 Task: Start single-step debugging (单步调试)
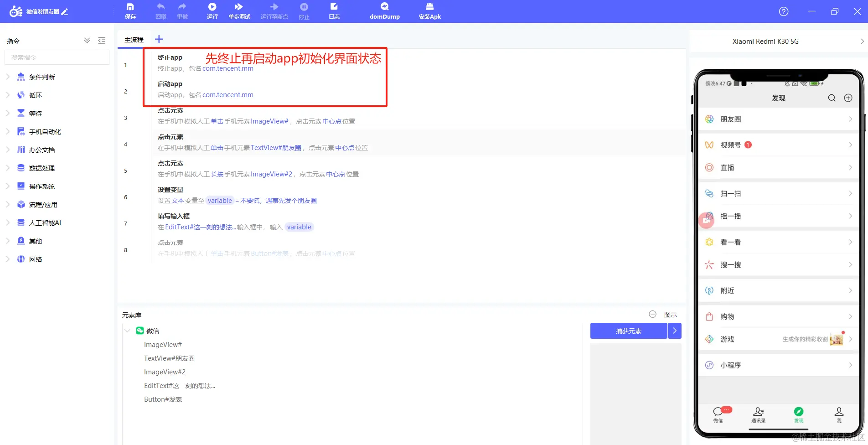tap(239, 11)
